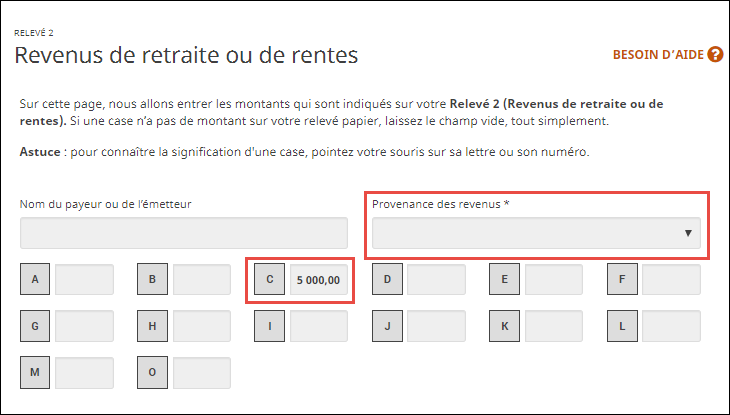Click the input field for case L
Viewport: 730px width, 415px height.
[671, 326]
